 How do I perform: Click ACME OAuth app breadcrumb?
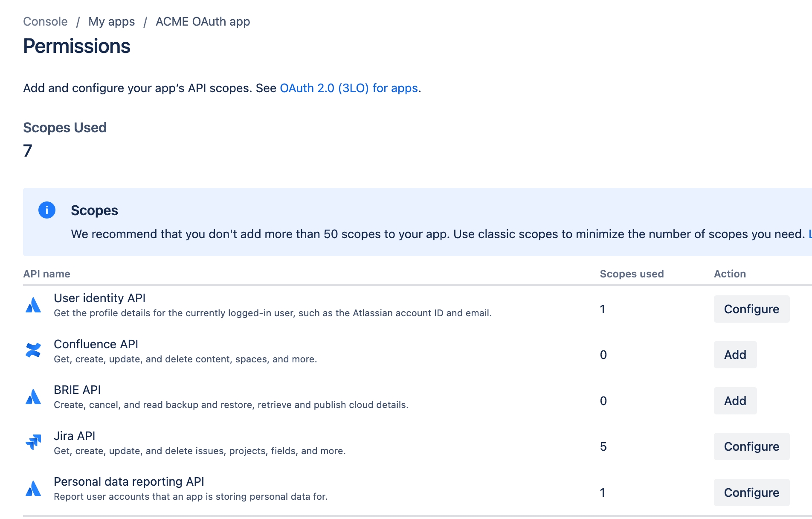pyautogui.click(x=203, y=21)
